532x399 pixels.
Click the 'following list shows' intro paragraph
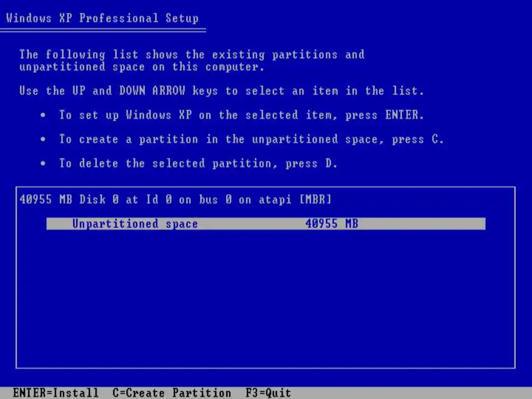pyautogui.click(x=192, y=60)
